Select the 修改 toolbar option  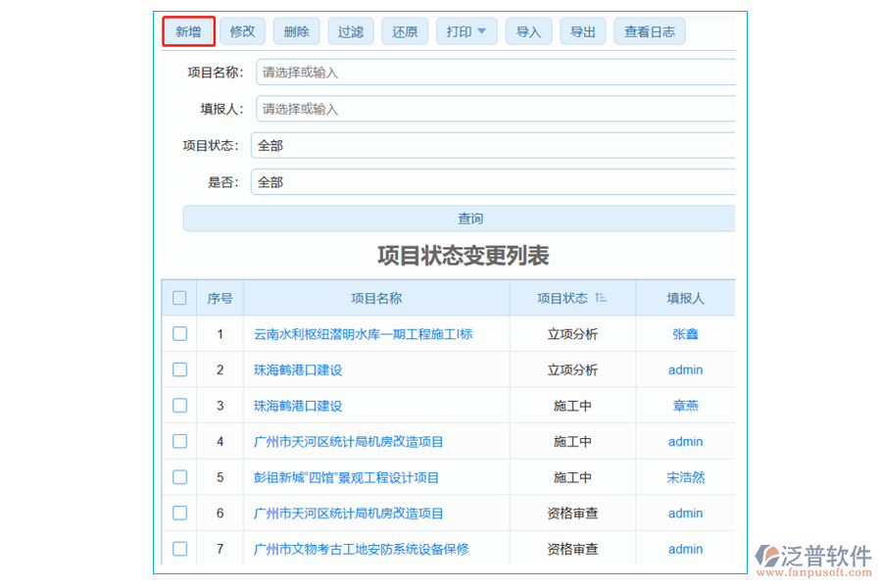coord(241,30)
